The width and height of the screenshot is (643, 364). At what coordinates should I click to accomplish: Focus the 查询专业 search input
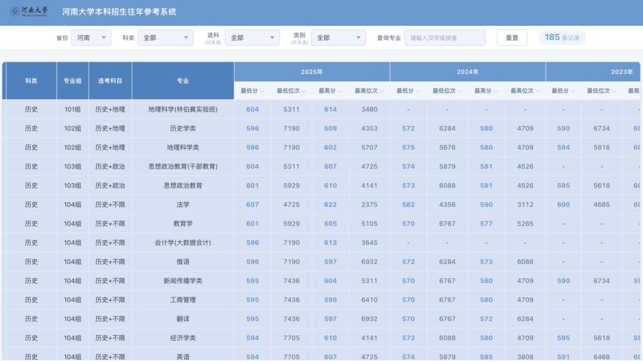click(445, 38)
